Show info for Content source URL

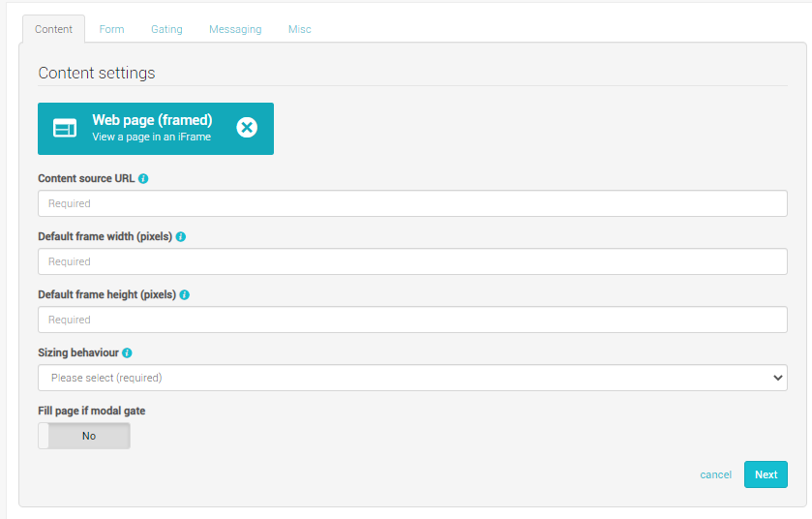pos(143,179)
